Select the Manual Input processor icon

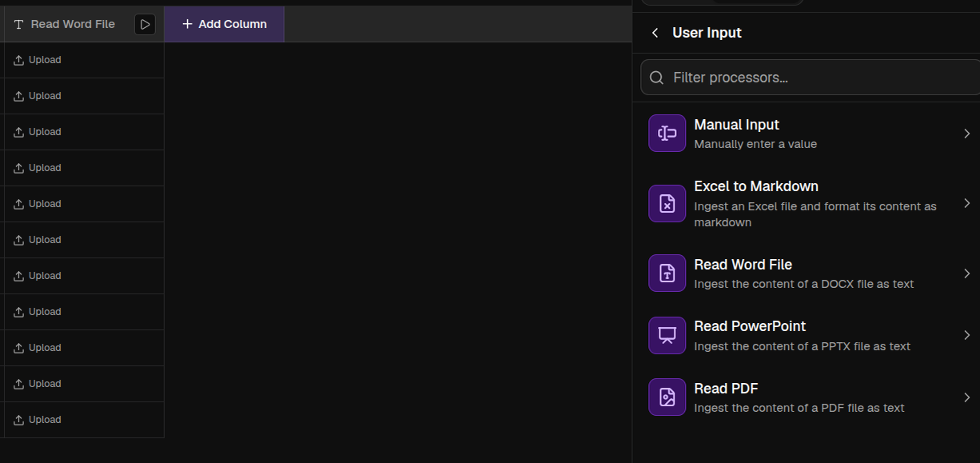pos(667,133)
